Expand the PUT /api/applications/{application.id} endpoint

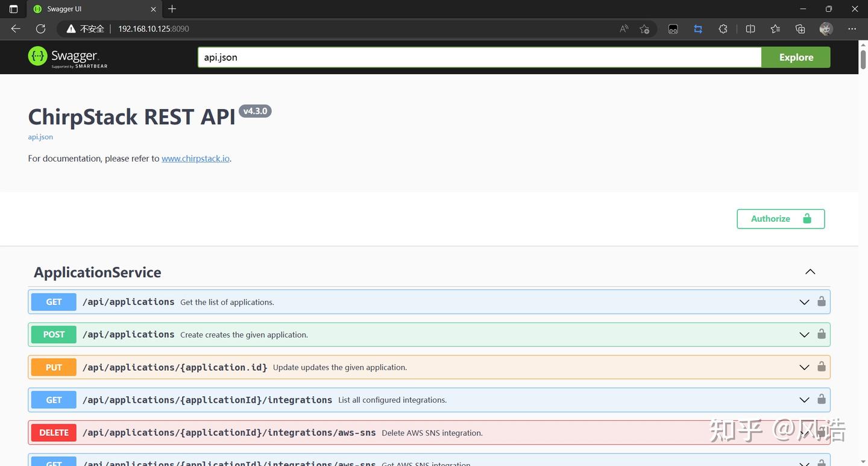point(804,367)
